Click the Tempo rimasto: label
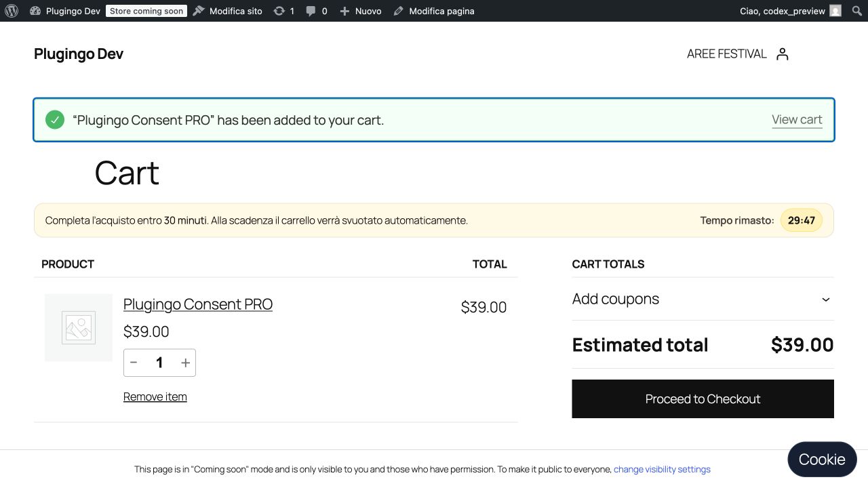 (737, 220)
